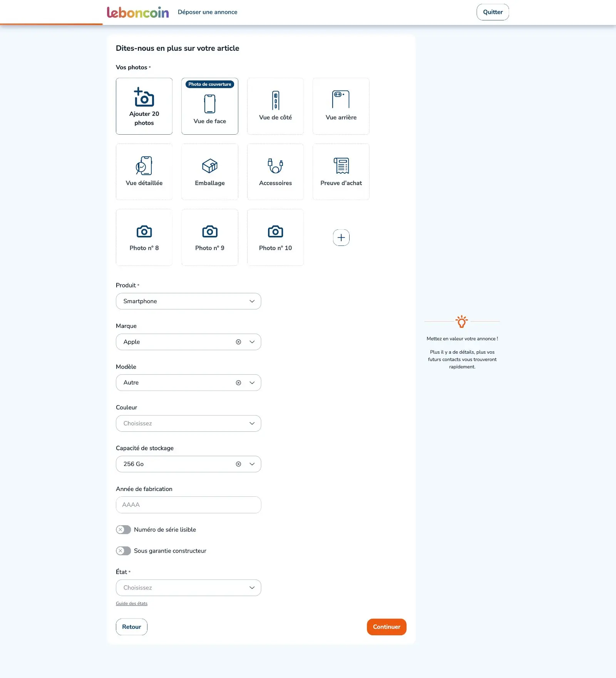Open the Guide des états link
Viewport: 616px width, 678px height.
pos(132,603)
